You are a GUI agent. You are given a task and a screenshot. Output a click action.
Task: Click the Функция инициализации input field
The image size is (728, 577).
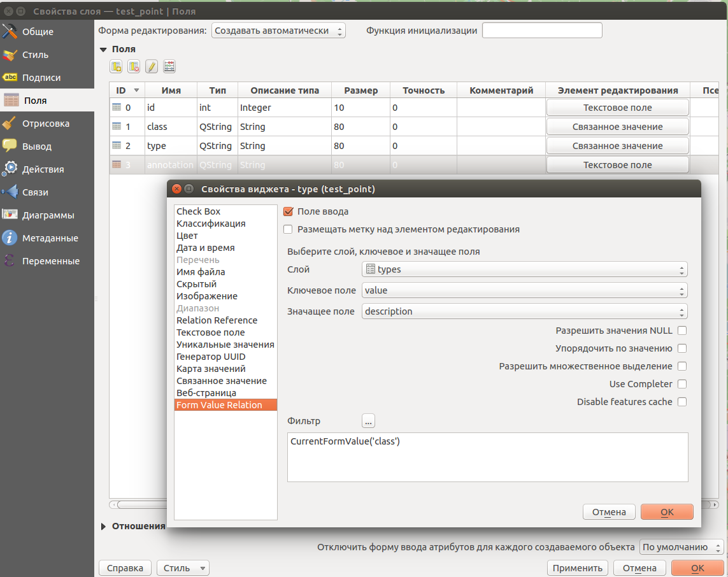pyautogui.click(x=541, y=31)
